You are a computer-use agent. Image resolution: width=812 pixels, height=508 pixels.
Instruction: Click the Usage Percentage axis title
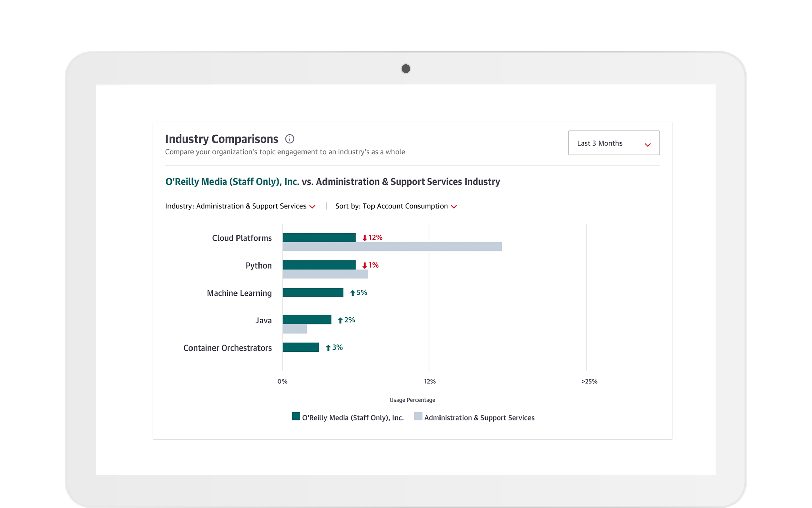(412, 400)
